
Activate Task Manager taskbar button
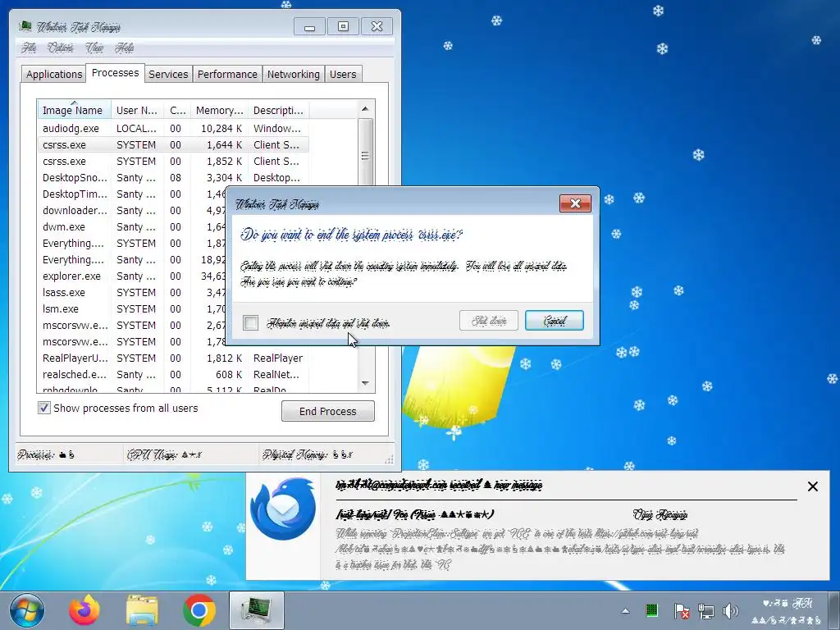[x=257, y=610]
